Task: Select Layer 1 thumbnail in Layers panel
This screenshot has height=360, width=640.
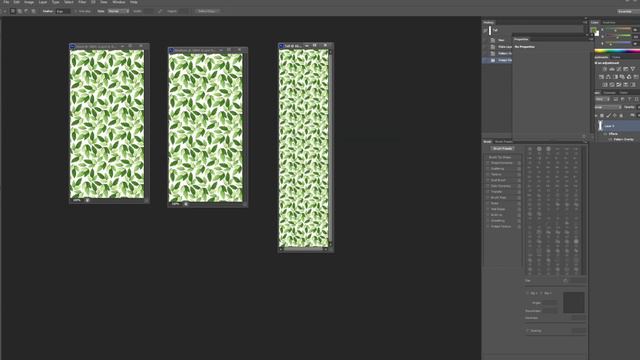Action: tap(600, 126)
